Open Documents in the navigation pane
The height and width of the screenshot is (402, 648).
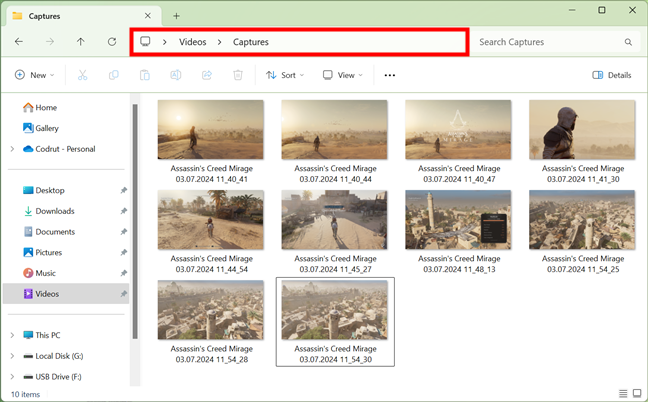click(x=49, y=232)
